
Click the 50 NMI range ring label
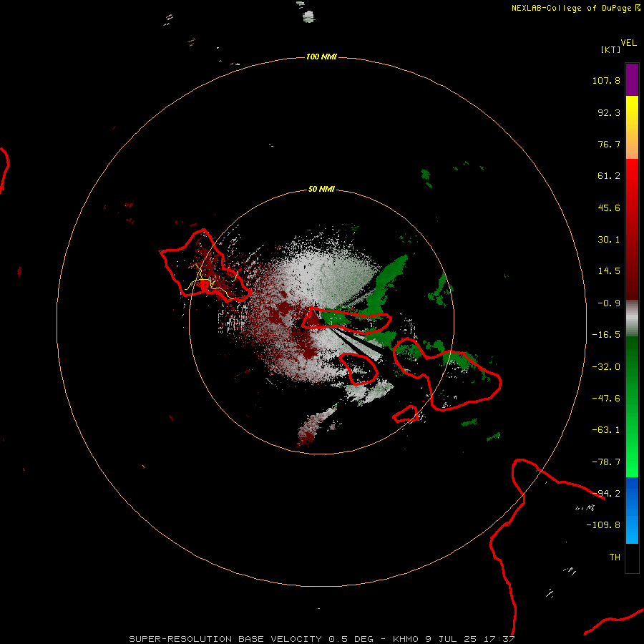(321, 189)
